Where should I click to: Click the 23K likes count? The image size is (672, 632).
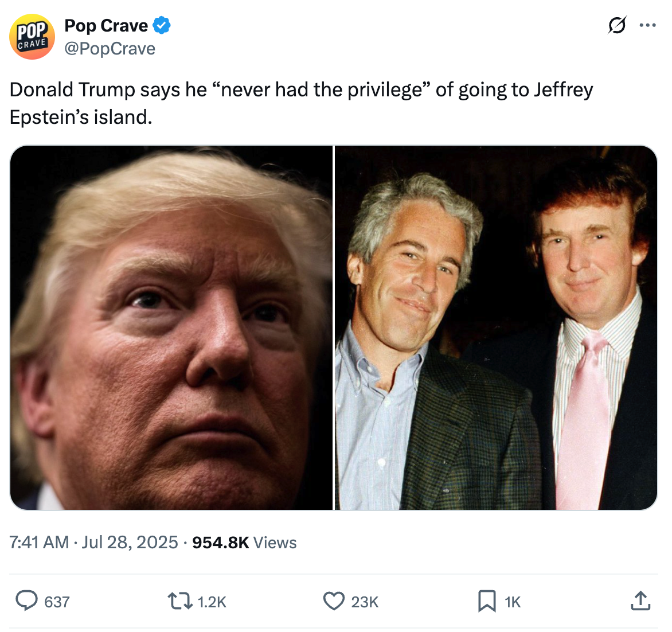[365, 602]
